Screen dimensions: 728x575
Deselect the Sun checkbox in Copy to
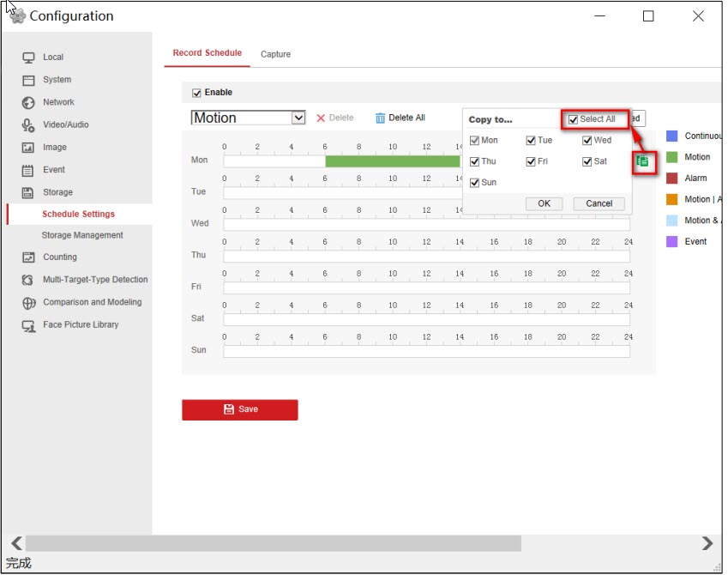tap(474, 183)
